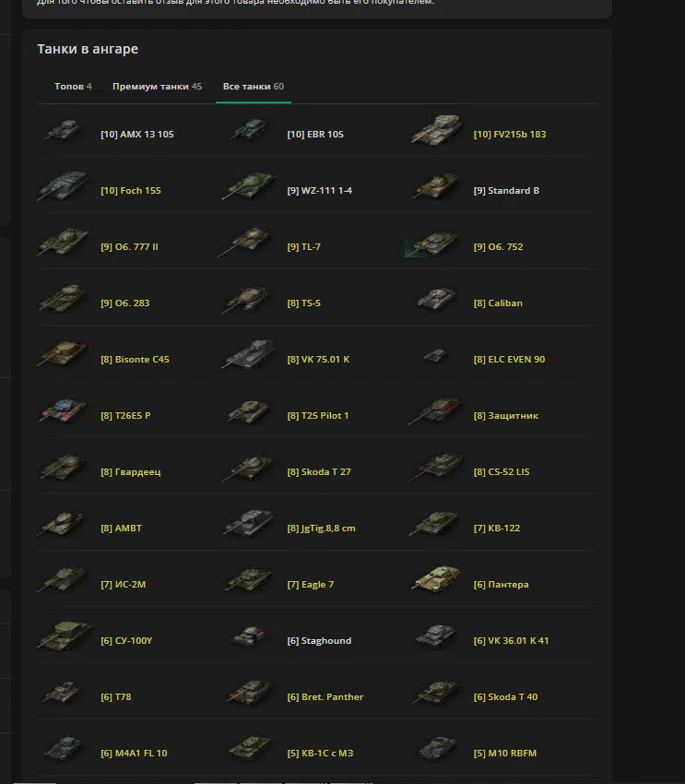Screen dimensions: 685x784
Task: Click the КВ-1С с МЗ tank icon
Action: click(x=249, y=748)
